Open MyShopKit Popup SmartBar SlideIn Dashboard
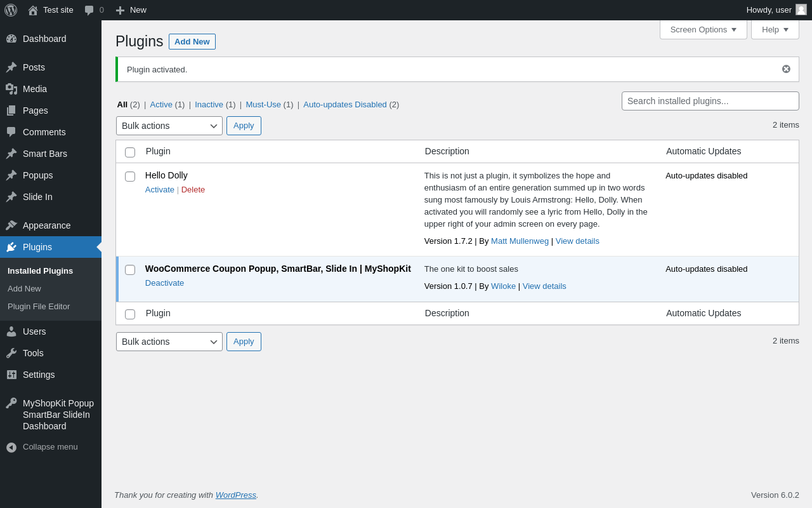 pyautogui.click(x=51, y=415)
